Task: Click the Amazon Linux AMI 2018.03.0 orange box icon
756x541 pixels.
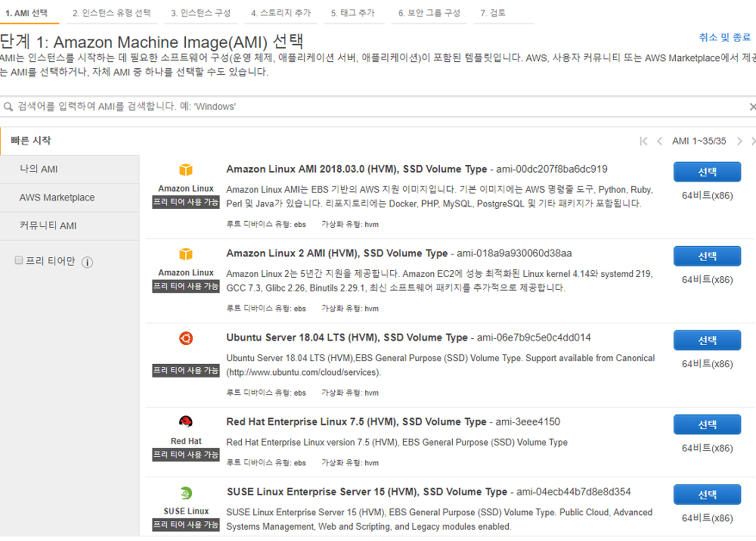Action: (186, 169)
